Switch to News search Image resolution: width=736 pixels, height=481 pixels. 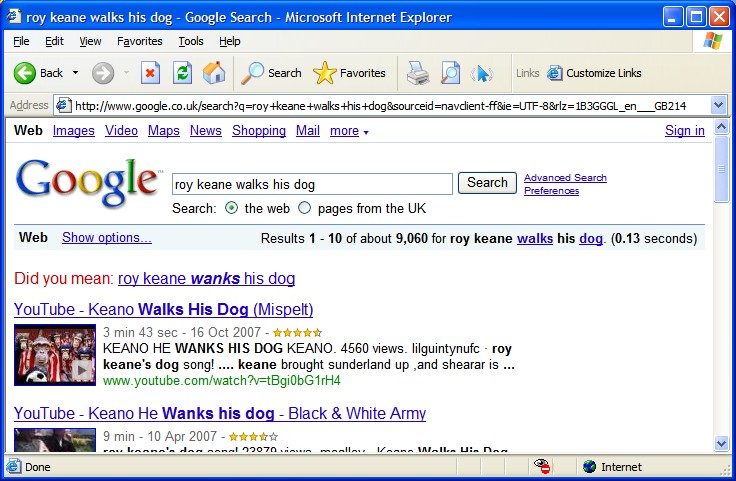click(206, 130)
